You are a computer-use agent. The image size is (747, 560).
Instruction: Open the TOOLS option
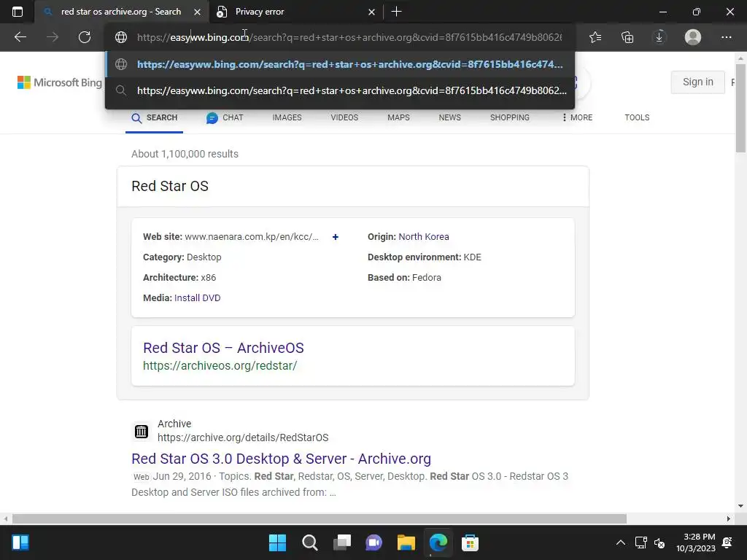click(637, 117)
